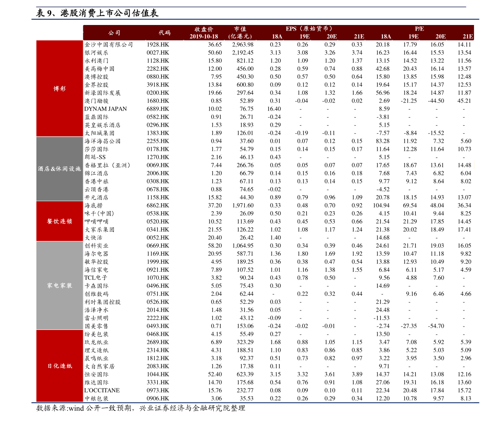The height and width of the screenshot is (421, 504).
Task: Click the "日化造纸" sector label
Action: click(x=60, y=366)
